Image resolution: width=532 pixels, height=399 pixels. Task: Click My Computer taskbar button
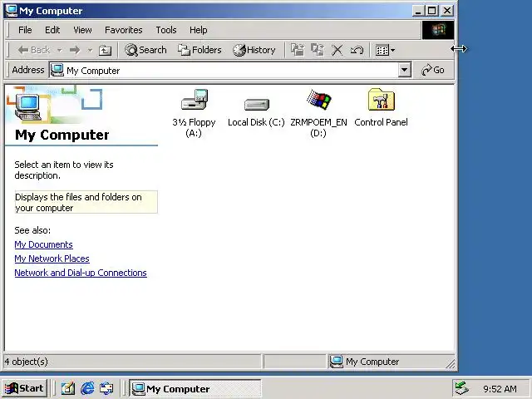click(x=195, y=388)
